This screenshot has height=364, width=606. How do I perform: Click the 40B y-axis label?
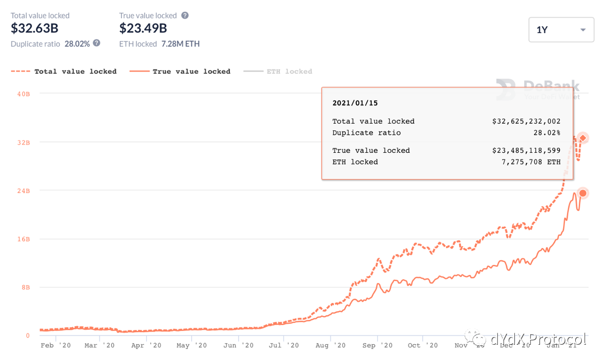(x=23, y=94)
